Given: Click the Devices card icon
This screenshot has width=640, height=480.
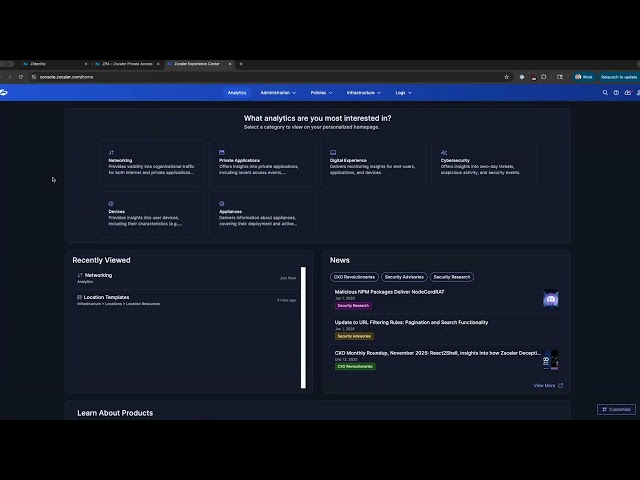Looking at the screenshot, I should [111, 204].
